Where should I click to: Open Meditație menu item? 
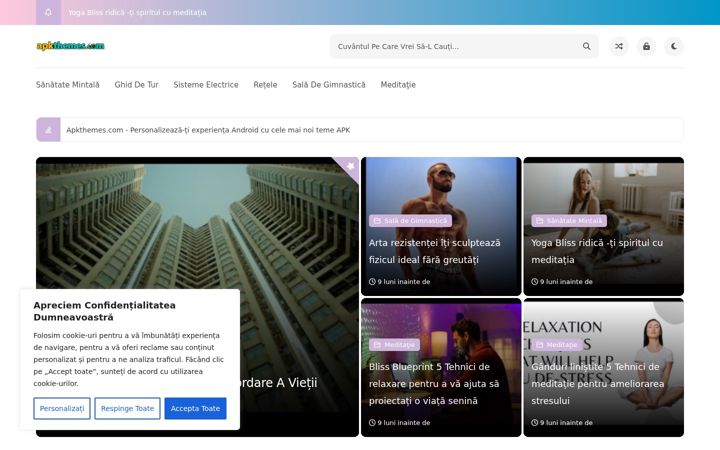click(398, 85)
